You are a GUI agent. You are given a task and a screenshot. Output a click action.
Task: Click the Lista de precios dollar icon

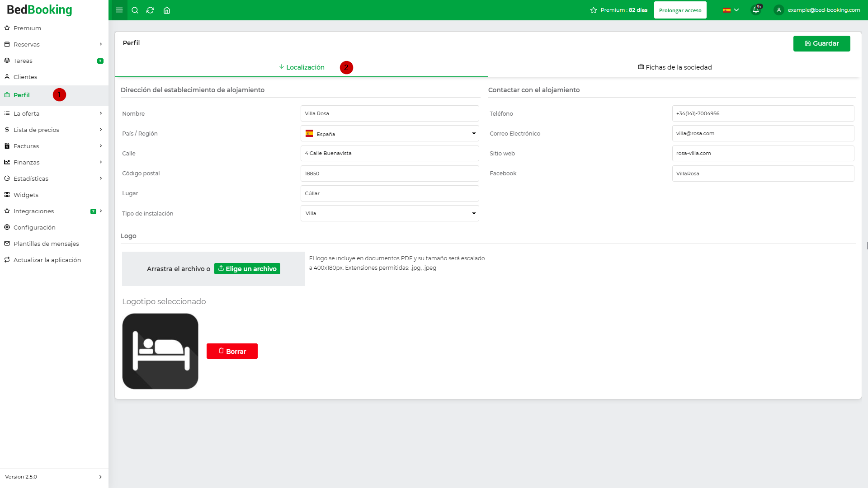click(x=7, y=130)
